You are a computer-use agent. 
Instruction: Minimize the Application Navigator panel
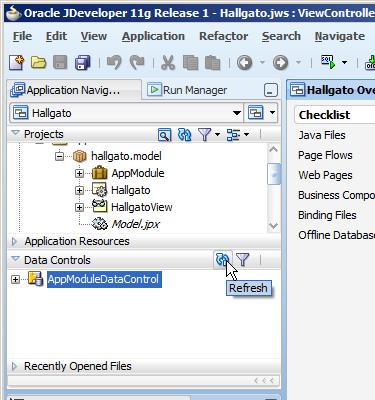271,90
